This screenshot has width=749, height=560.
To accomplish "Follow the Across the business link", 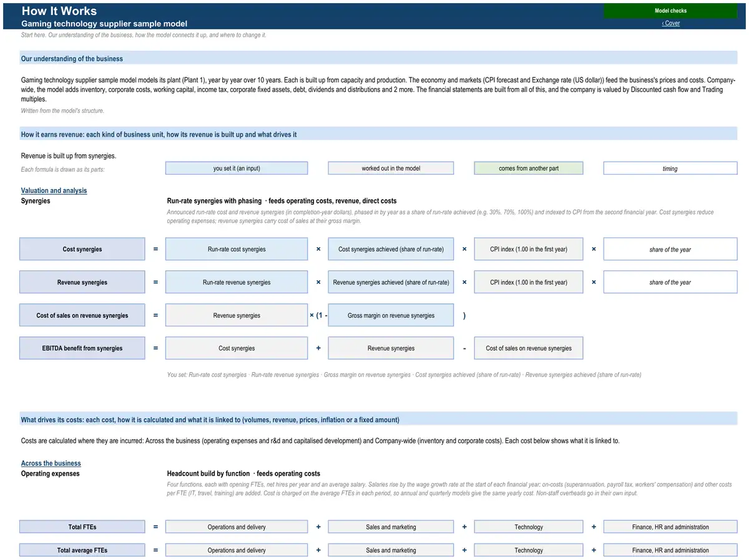I will tap(51, 463).
